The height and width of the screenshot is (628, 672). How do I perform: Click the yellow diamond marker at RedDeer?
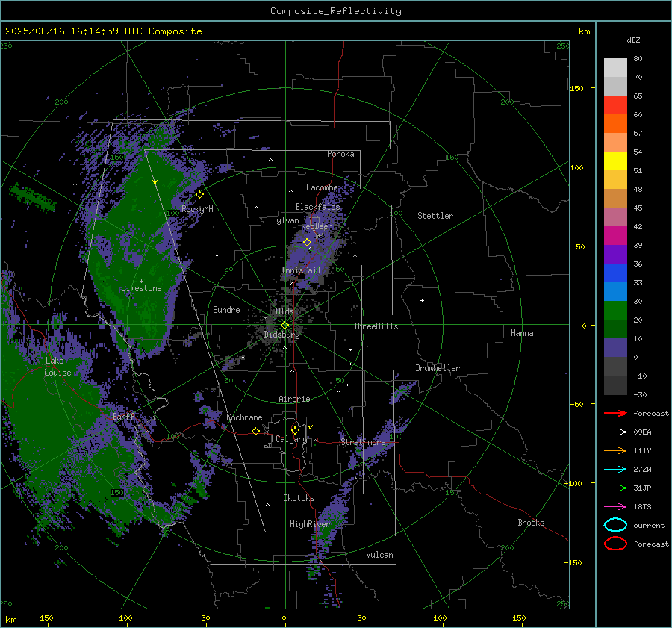pos(307,243)
